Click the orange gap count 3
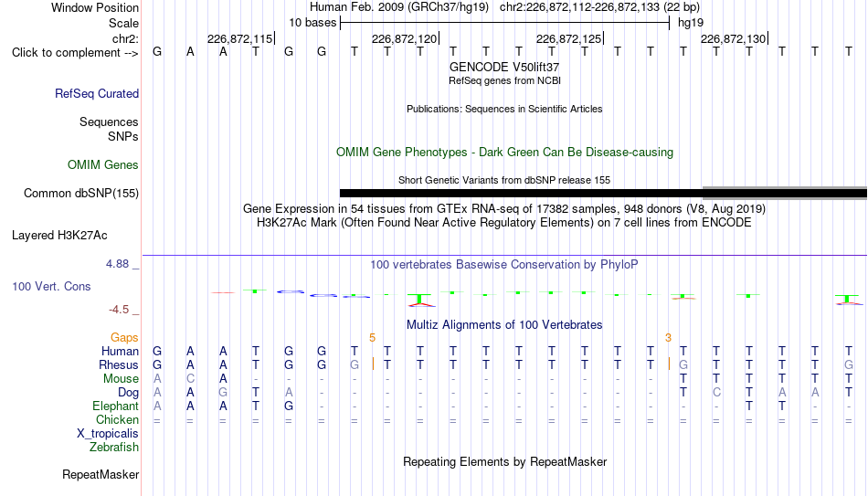This screenshot has width=868, height=496. 668,338
